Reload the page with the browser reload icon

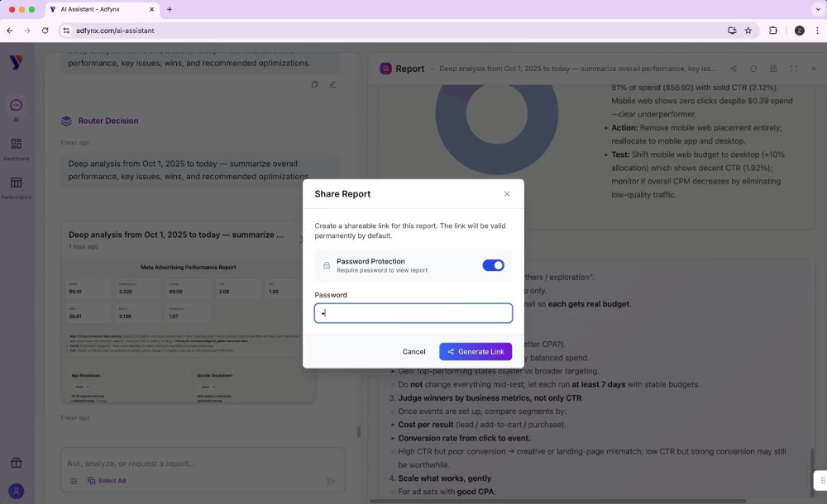[45, 31]
